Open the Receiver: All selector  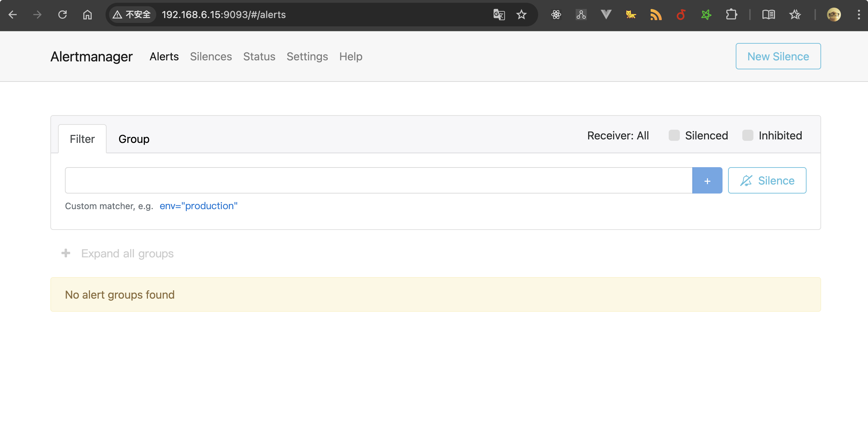coord(618,136)
